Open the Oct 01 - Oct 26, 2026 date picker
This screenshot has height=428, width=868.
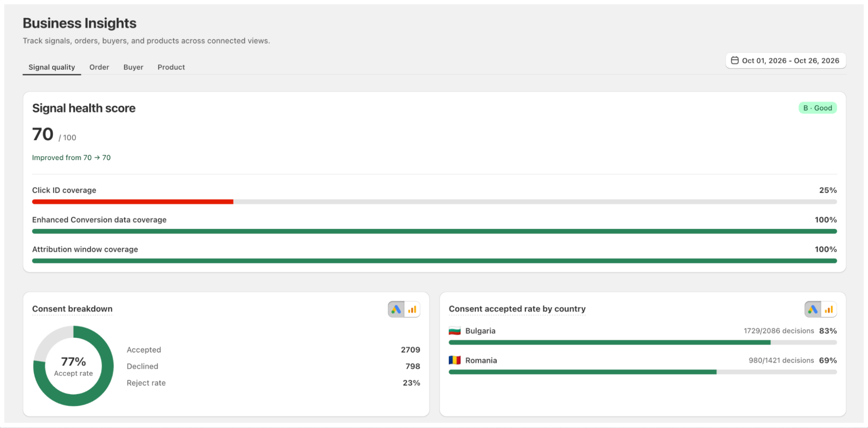(x=786, y=61)
